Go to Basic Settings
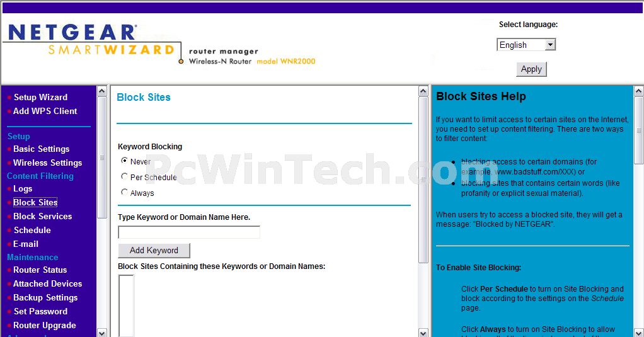Screen dimensions: 644x337 click(x=42, y=149)
